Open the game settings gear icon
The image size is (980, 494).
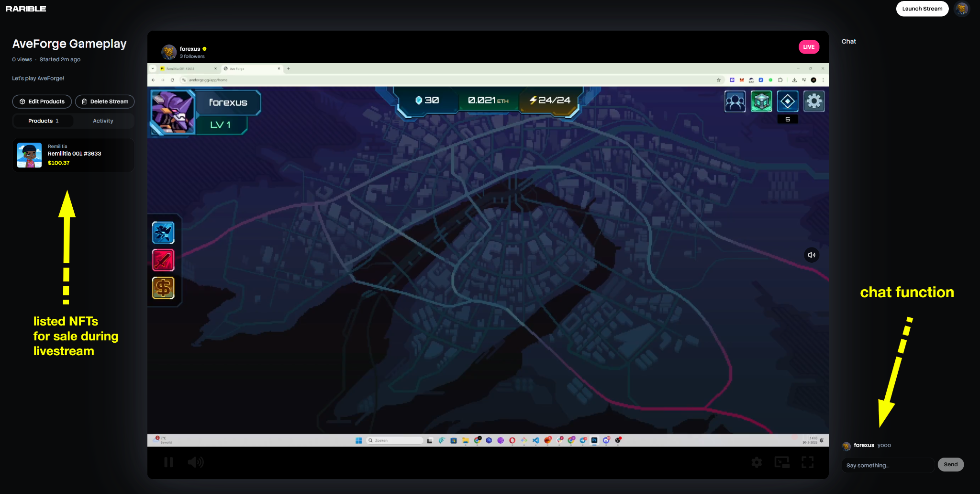click(813, 101)
